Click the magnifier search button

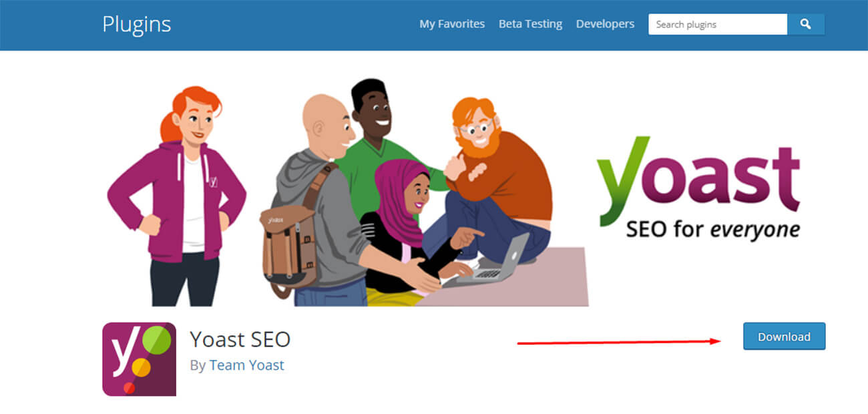(x=806, y=25)
